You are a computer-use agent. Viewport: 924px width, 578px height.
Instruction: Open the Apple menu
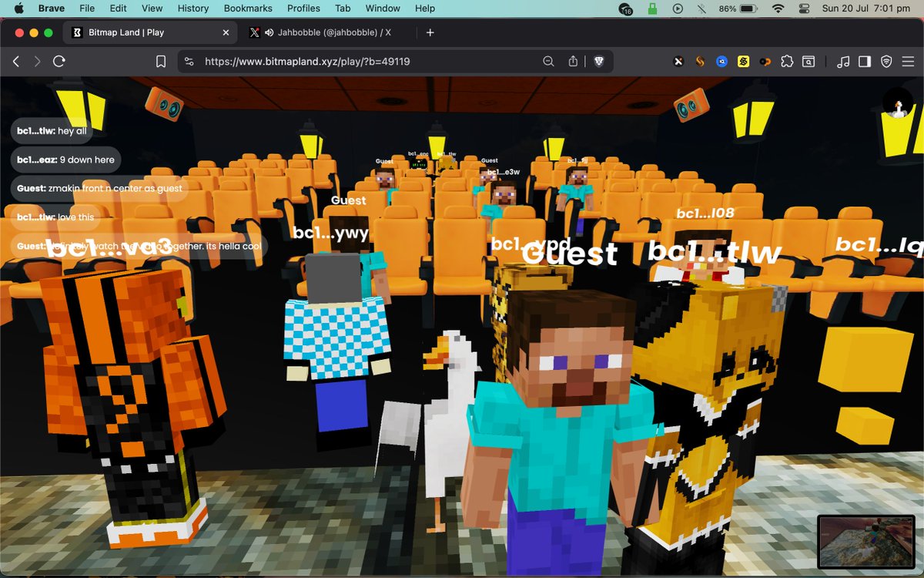tap(19, 8)
